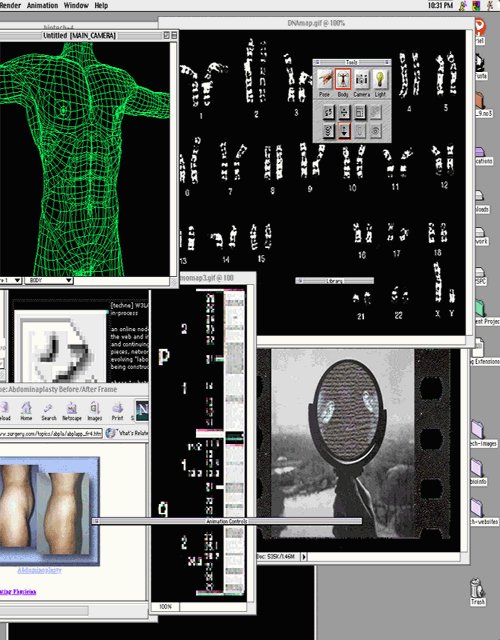Click the dimmed hand tool button
Screen dimensions: 500x640
pos(375,112)
